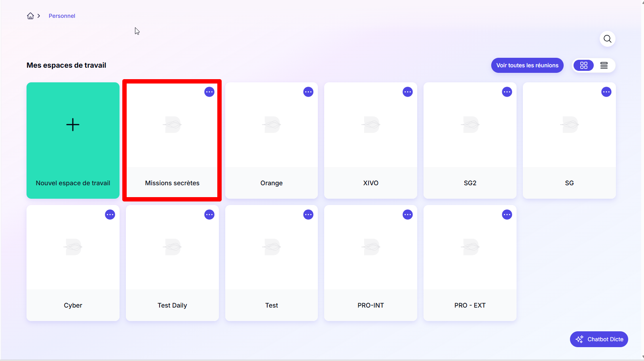Switch to list view layout

point(604,65)
